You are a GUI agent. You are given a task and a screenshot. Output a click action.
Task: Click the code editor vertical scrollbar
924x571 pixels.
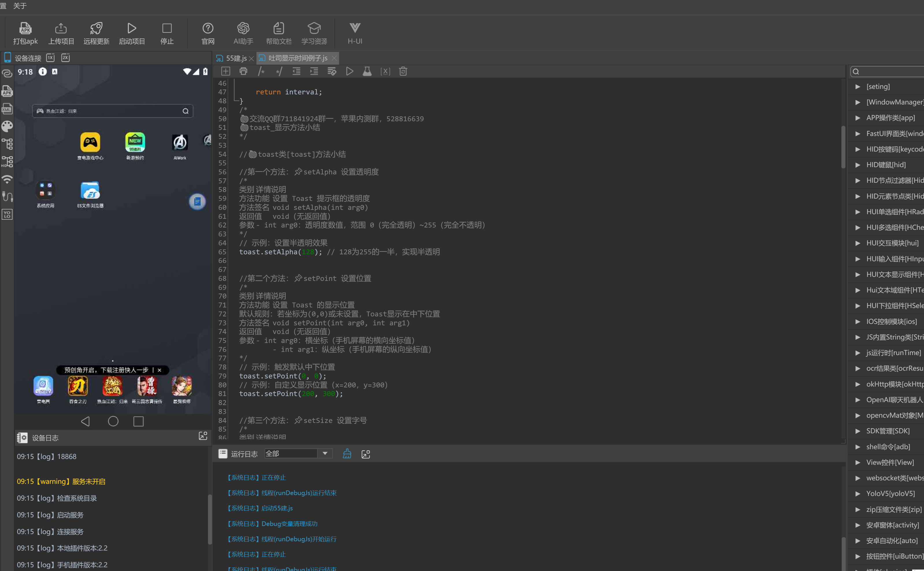[x=843, y=147]
